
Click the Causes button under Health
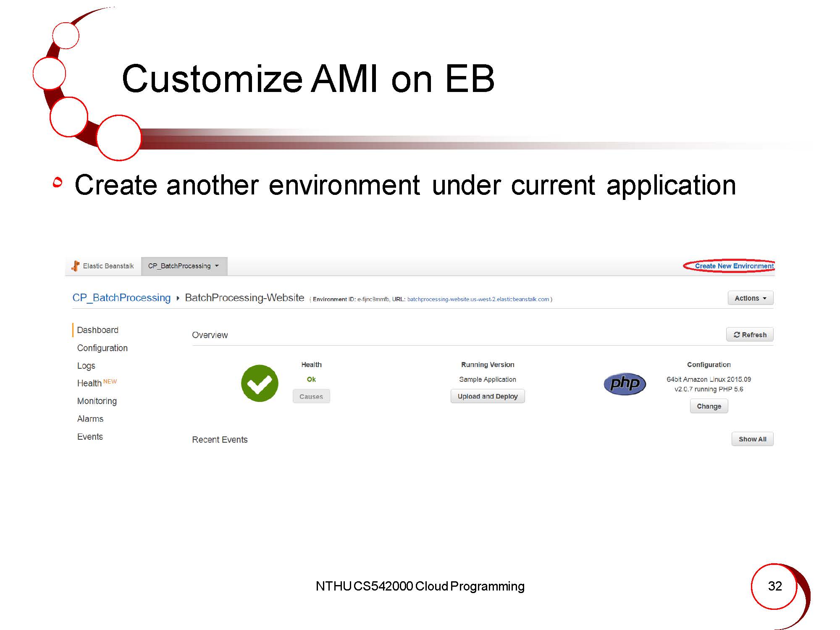311,396
